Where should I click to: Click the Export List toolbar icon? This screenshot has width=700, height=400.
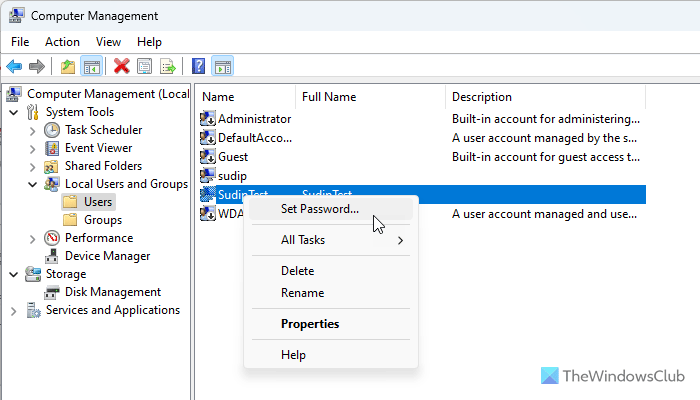168,66
